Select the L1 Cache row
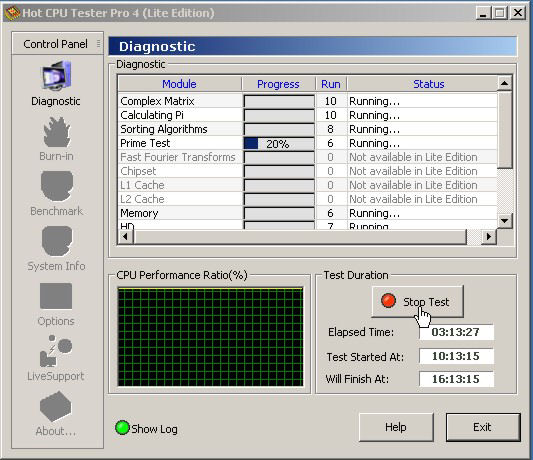 (307, 185)
